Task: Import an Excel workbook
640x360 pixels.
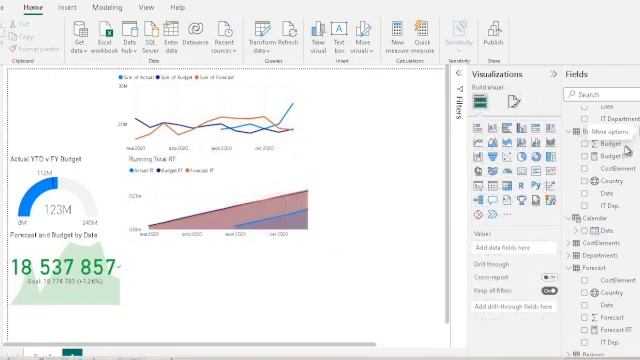Action: click(104, 37)
